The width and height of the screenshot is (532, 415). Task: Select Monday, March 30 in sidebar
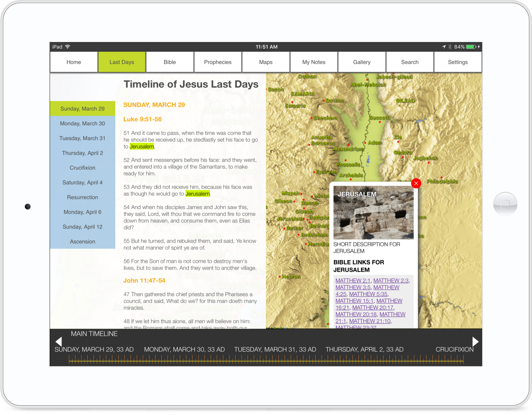82,124
